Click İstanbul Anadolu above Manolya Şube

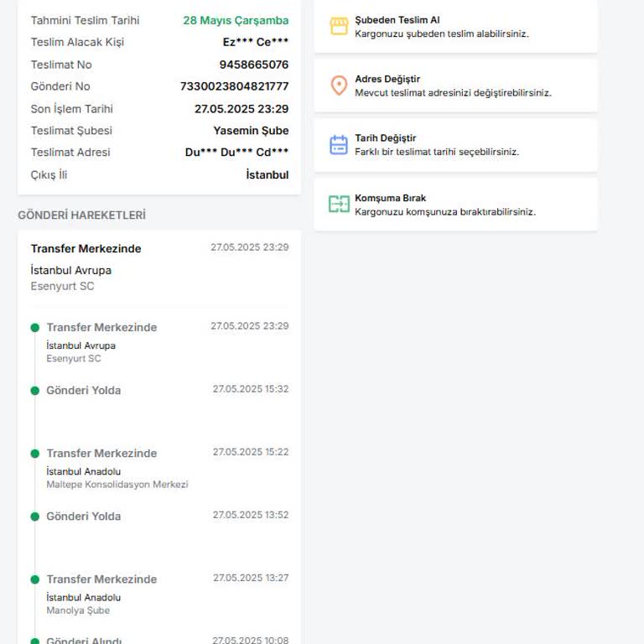click(x=83, y=598)
